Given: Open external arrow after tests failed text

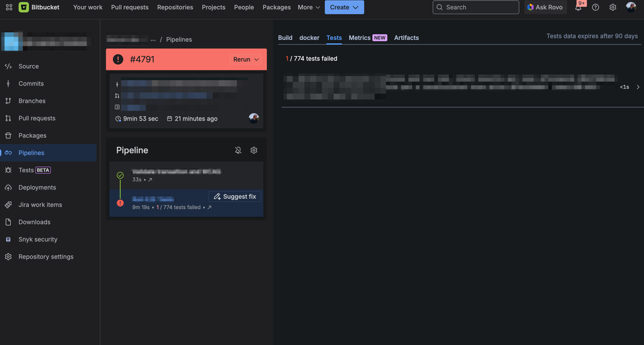Looking at the screenshot, I should 209,208.
